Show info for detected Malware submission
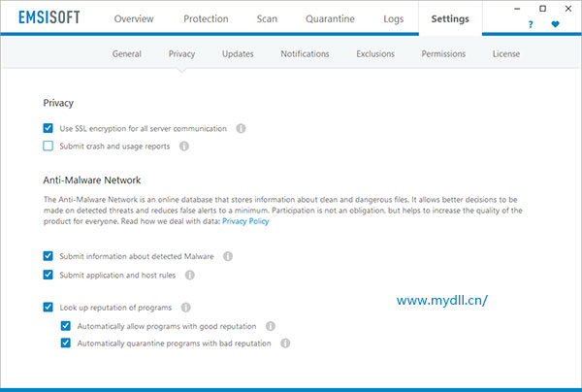The width and height of the screenshot is (582, 392). (228, 256)
